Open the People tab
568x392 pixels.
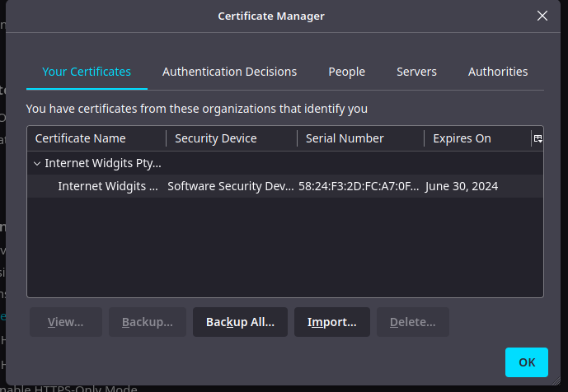coord(347,72)
